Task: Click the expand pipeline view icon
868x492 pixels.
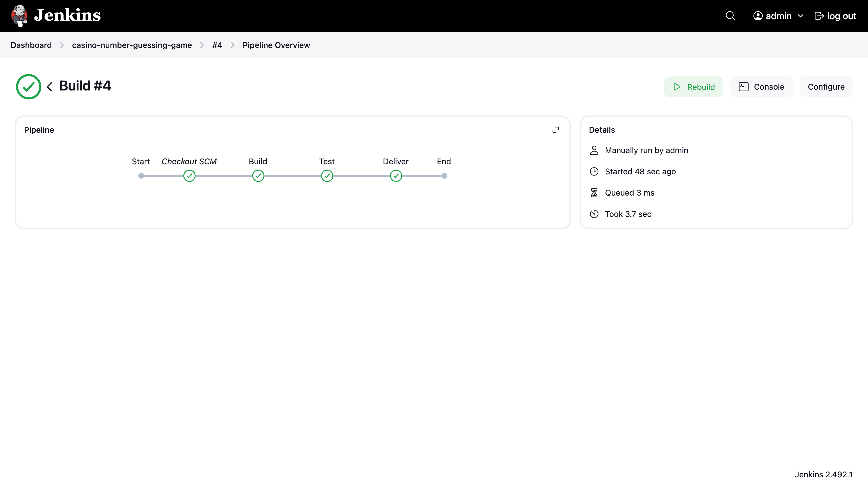Action: [x=556, y=130]
